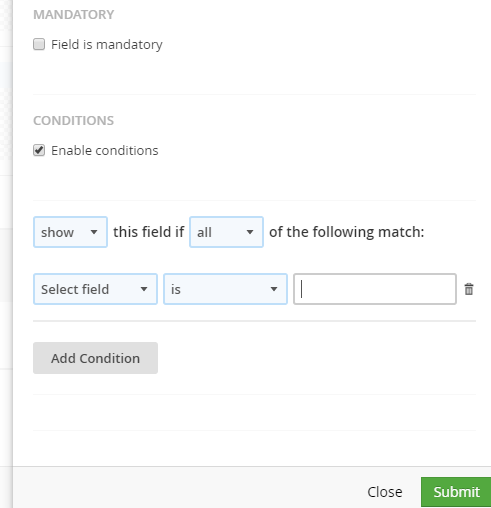Delete the condition row with trash icon
This screenshot has height=508, width=491.
[469, 289]
